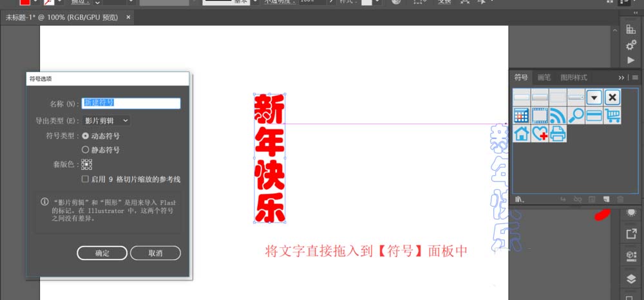Screen dimensions: 644x300
Task: Enable 启用 9 格切片缩放的参考线 checkbox
Action: coord(85,179)
